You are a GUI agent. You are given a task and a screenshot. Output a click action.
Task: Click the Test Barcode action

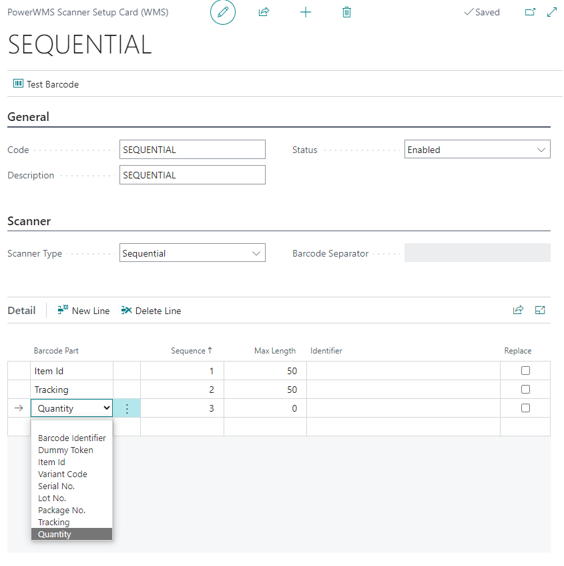(x=46, y=84)
